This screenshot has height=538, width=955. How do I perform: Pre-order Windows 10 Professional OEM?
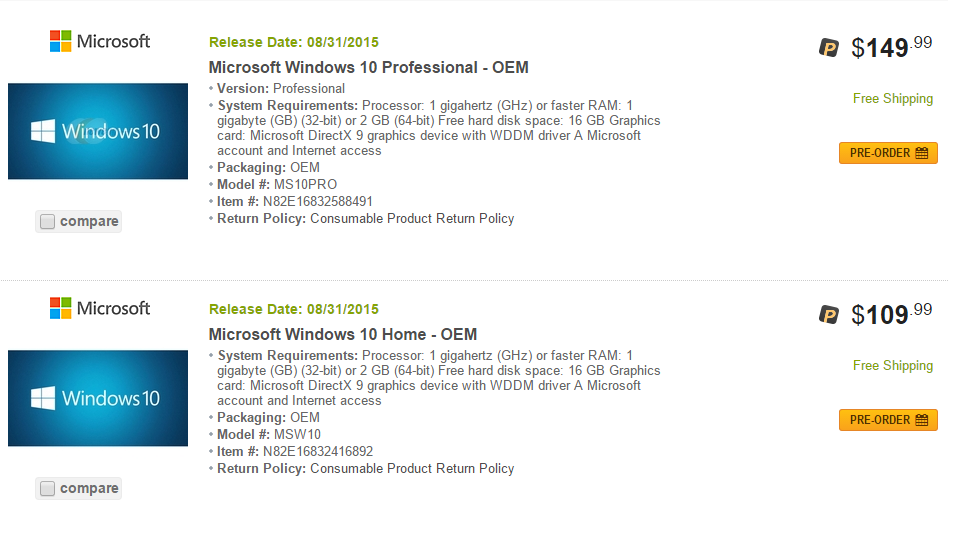click(888, 153)
